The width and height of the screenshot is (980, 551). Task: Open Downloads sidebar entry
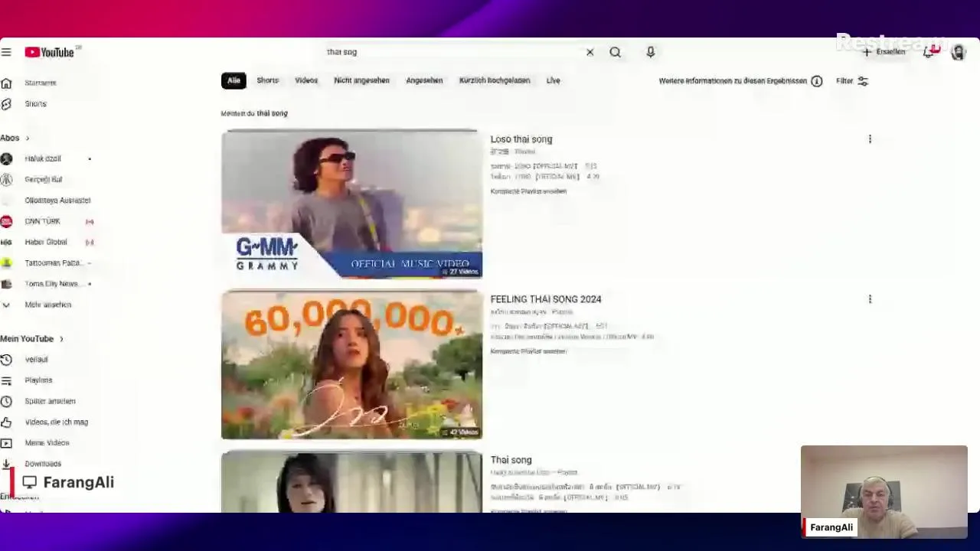(x=43, y=464)
